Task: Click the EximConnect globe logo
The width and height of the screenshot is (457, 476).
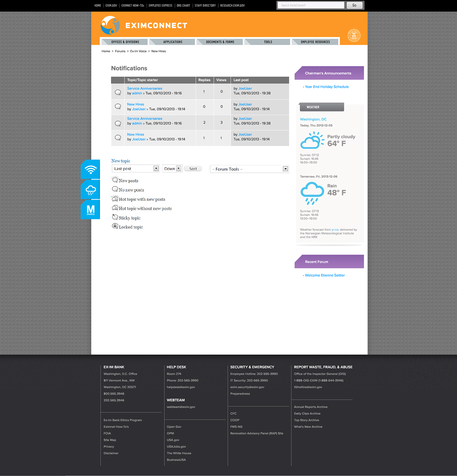Action: coord(110,25)
